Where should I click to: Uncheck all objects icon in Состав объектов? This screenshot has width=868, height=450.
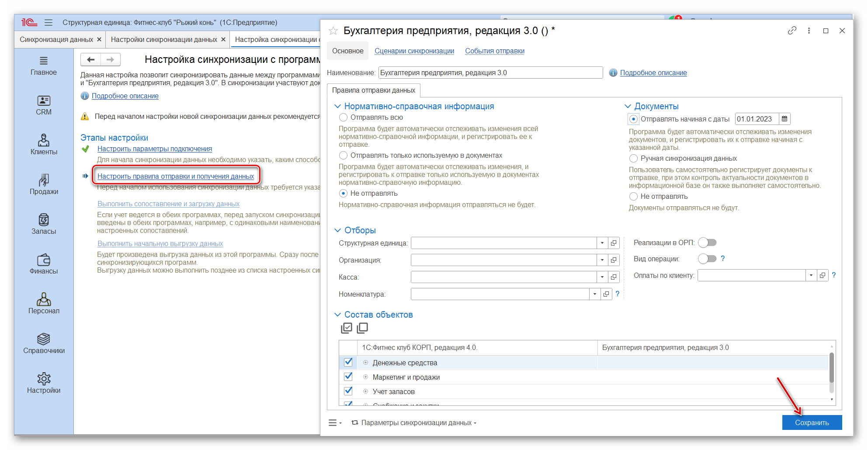[x=362, y=328]
